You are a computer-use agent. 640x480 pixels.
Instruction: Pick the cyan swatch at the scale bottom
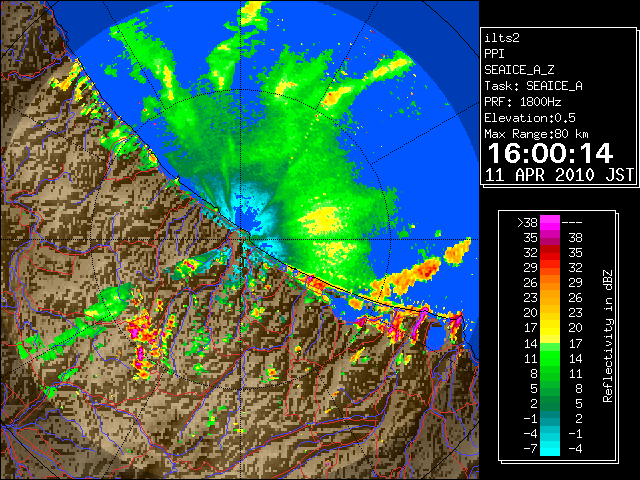[x=550, y=448]
